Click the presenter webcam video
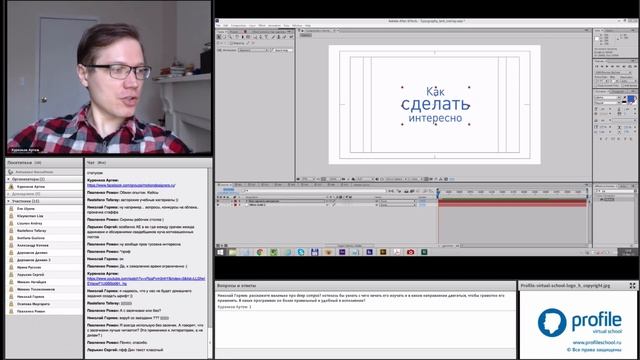 (109, 77)
